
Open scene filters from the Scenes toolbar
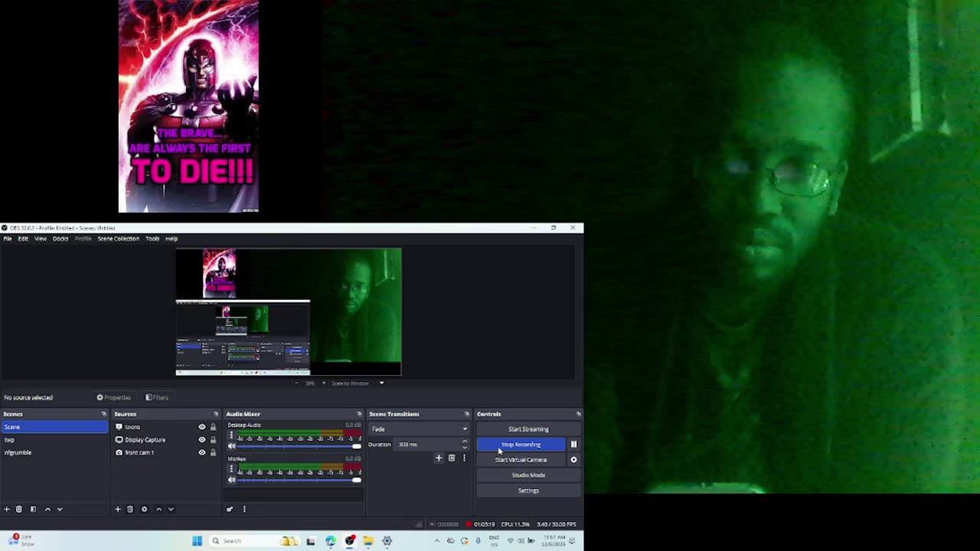[x=33, y=509]
